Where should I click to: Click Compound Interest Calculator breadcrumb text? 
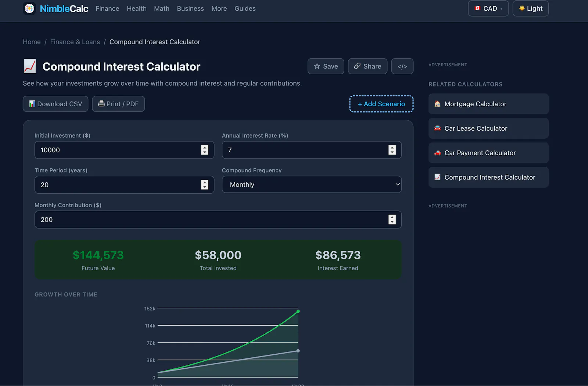[x=155, y=42]
